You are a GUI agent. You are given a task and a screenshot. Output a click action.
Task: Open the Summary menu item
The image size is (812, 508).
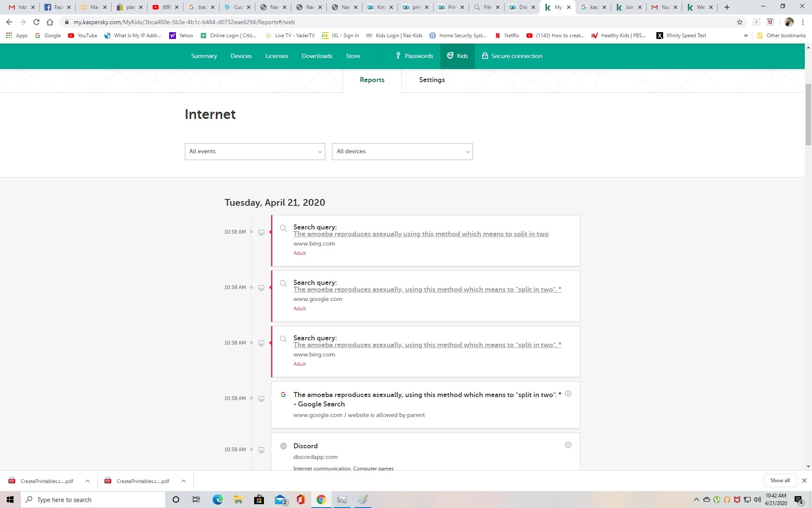tap(204, 56)
